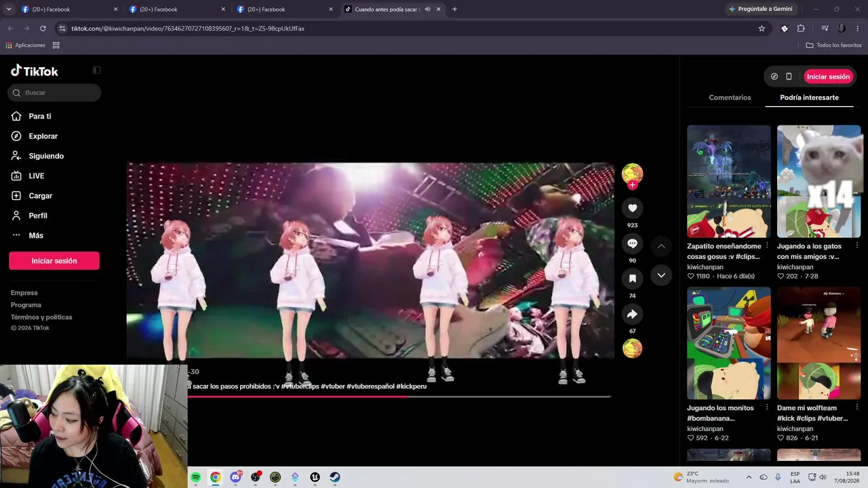Open the tab search dropdown arrow
This screenshot has height=488, width=868.
(9, 9)
